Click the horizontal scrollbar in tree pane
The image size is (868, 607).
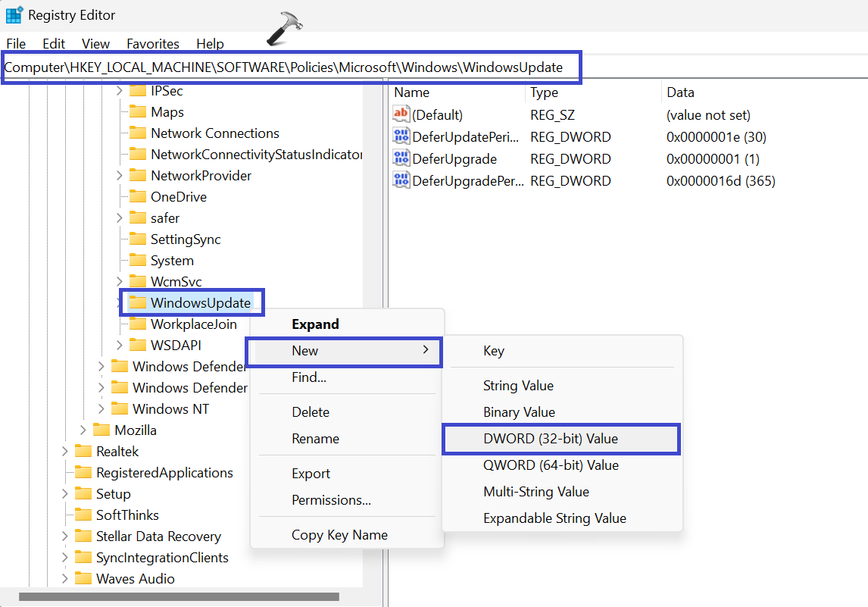pos(179,596)
